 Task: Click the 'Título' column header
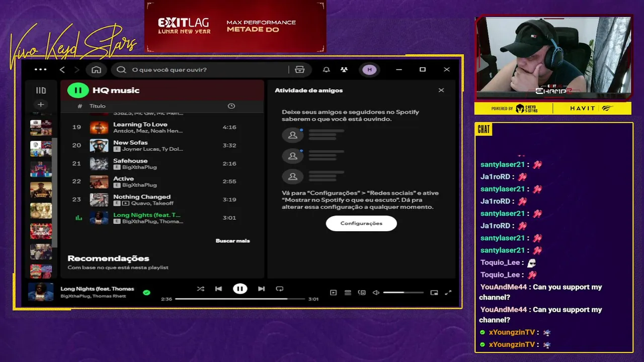pyautogui.click(x=98, y=106)
